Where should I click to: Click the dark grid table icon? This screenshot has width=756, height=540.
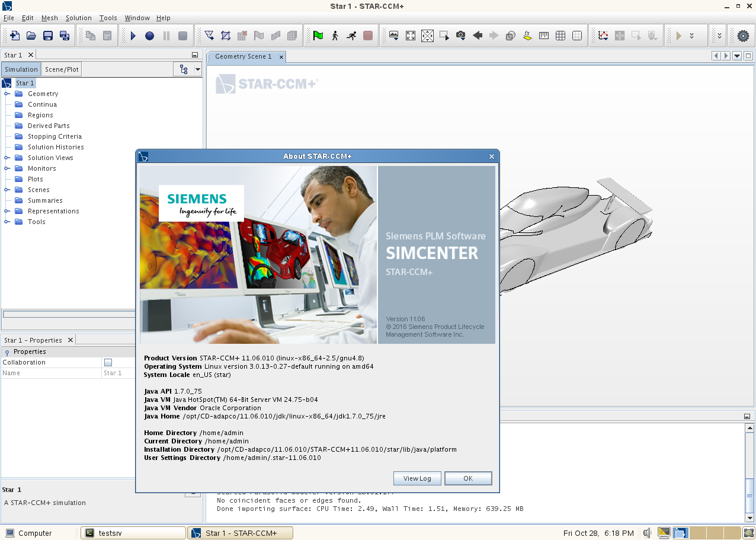pyautogui.click(x=560, y=36)
